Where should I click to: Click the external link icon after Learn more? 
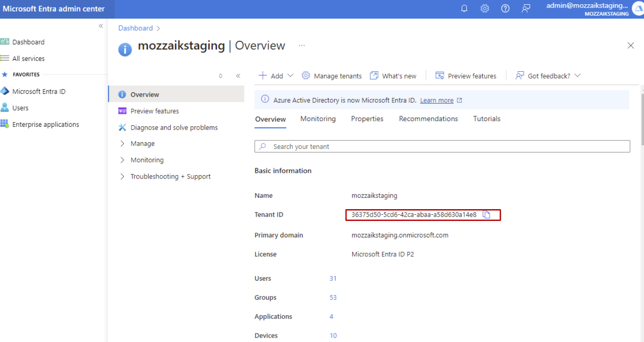tap(460, 100)
